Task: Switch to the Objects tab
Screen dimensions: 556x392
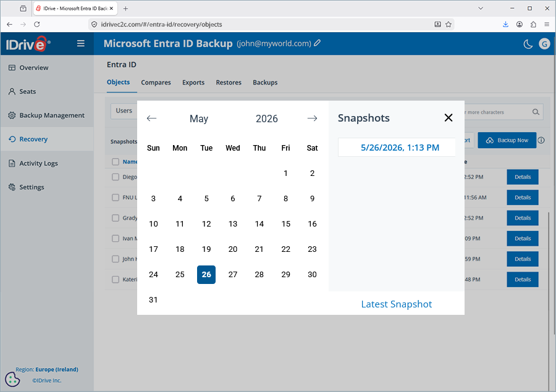Action: click(x=119, y=82)
